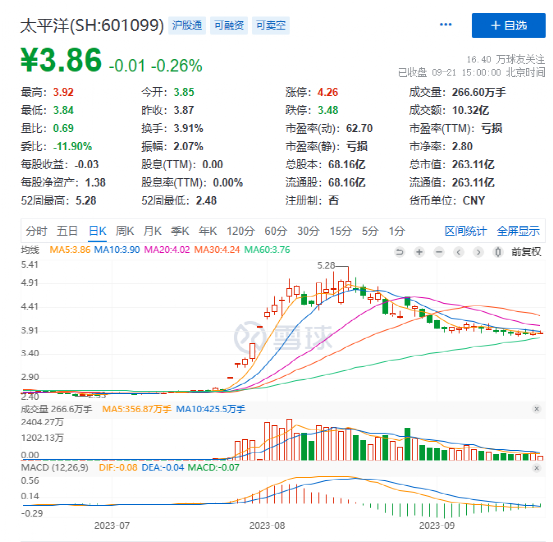Select the 月K monthly chart tab
Viewport: 553px width, 542px height.
152,231
